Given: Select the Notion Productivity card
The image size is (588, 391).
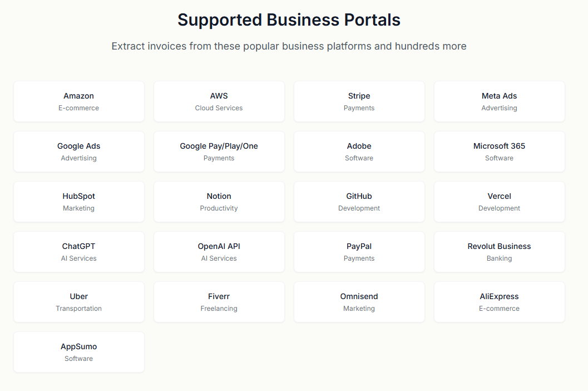Looking at the screenshot, I should point(219,202).
